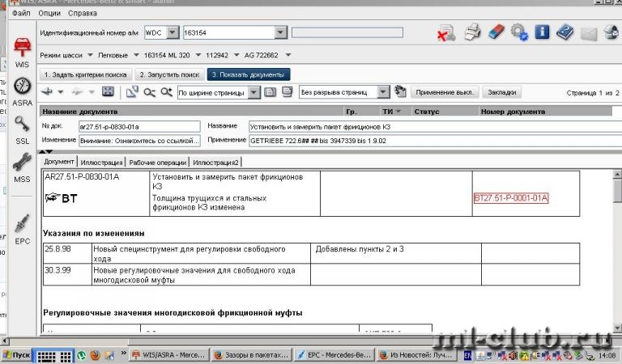
Task: Click the № док. field ar27.51-p-0830-01a
Action: pyautogui.click(x=139, y=127)
